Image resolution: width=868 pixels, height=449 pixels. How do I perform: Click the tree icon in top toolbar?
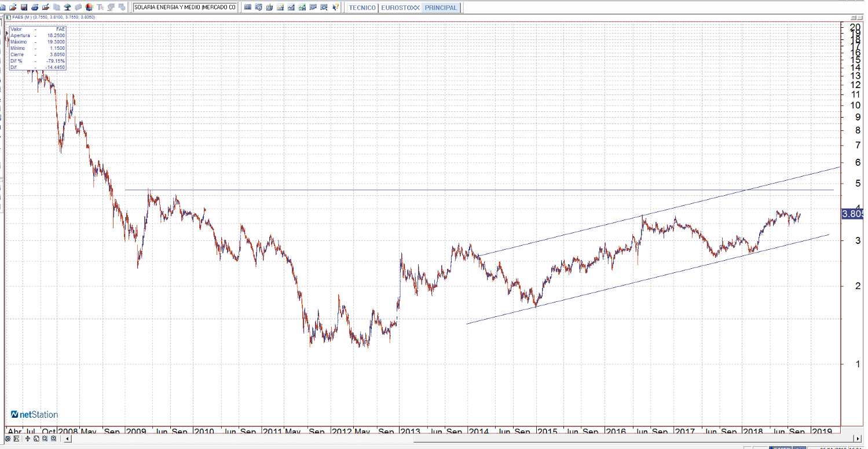coord(67,8)
